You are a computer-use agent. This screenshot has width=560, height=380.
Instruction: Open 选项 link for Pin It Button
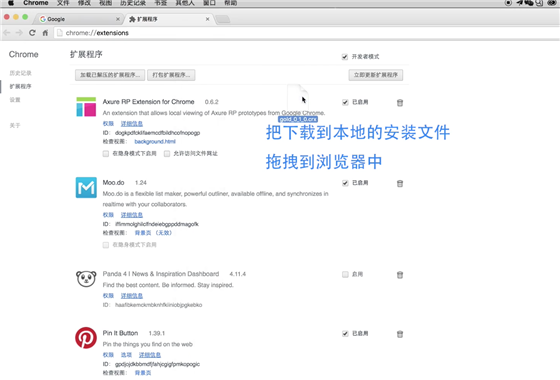126,355
